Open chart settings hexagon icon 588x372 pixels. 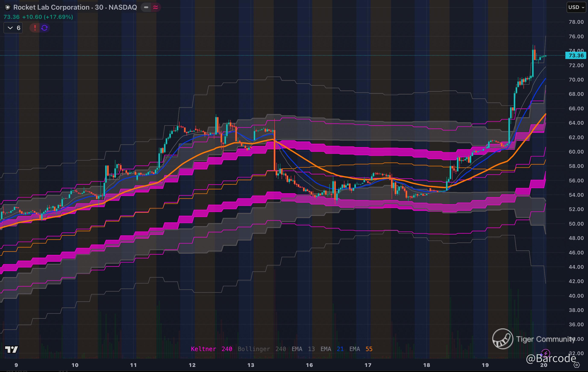tap(576, 365)
